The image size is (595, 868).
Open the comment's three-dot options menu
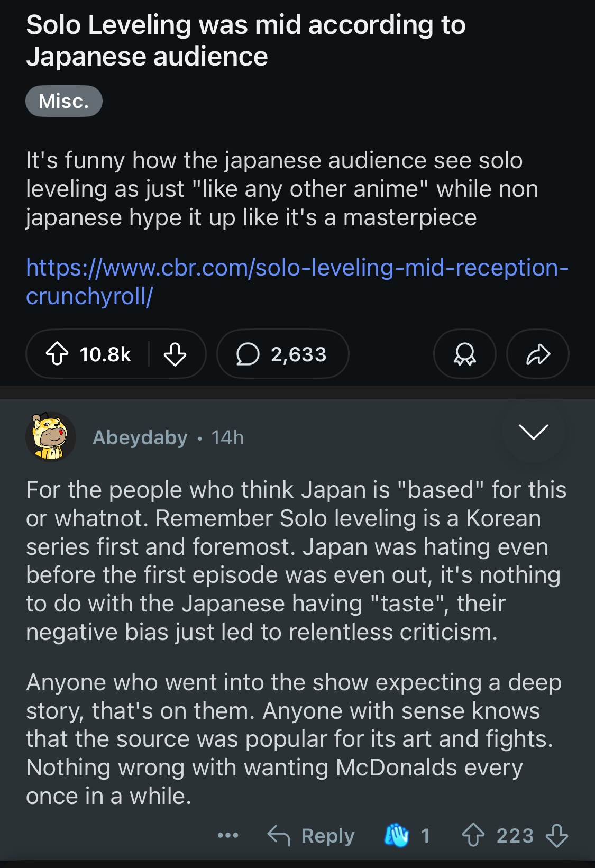pyautogui.click(x=228, y=836)
